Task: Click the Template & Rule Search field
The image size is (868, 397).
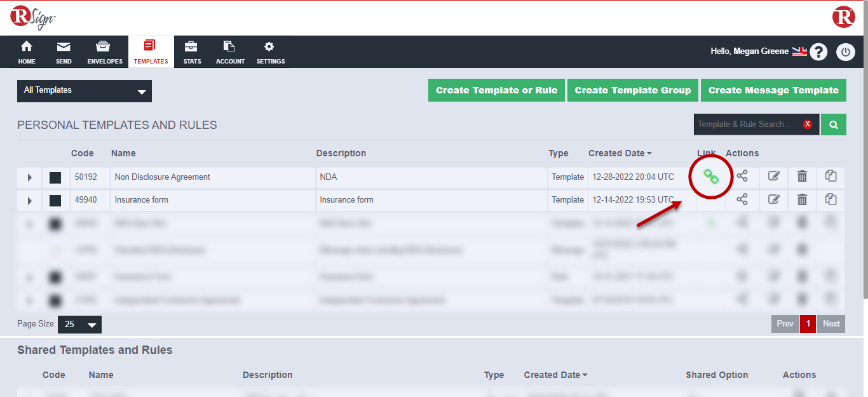Action: (x=748, y=124)
